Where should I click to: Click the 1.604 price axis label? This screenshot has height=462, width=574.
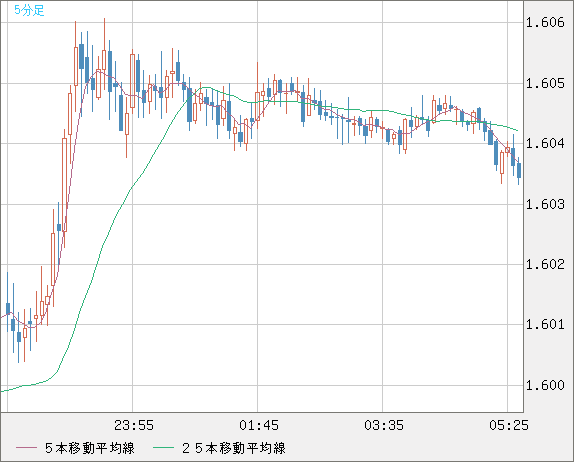[x=545, y=144]
